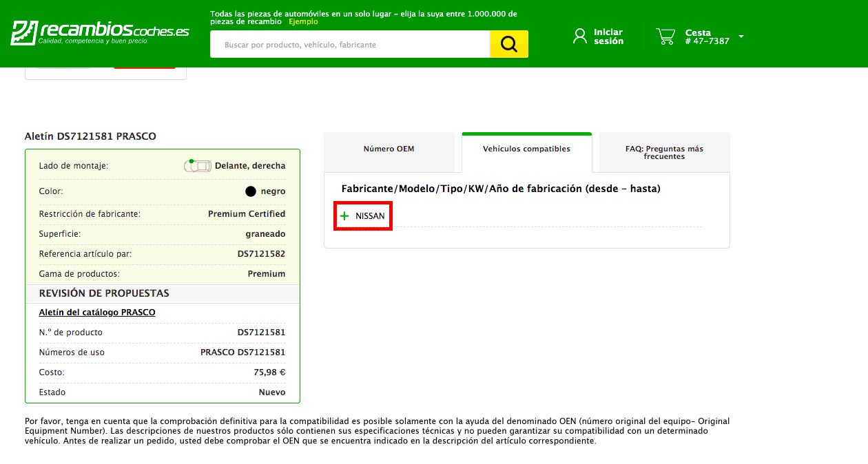The height and width of the screenshot is (464, 868).
Task: Click the 75,98 € cost value
Action: (269, 372)
